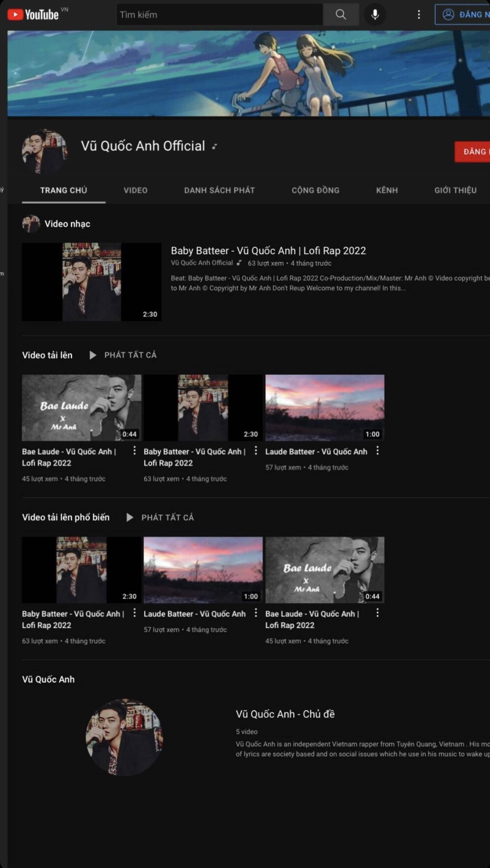Go to the CỘNG ĐỒNG tab
The height and width of the screenshot is (868, 490).
click(x=315, y=190)
